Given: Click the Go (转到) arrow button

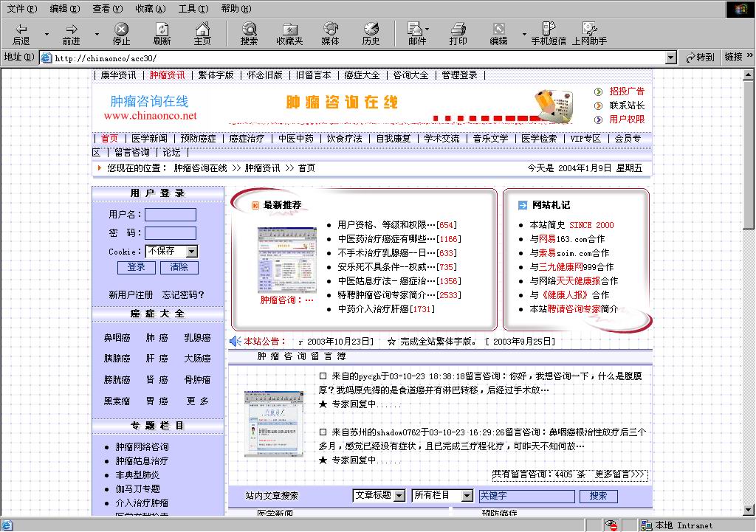Looking at the screenshot, I should click(x=700, y=58).
